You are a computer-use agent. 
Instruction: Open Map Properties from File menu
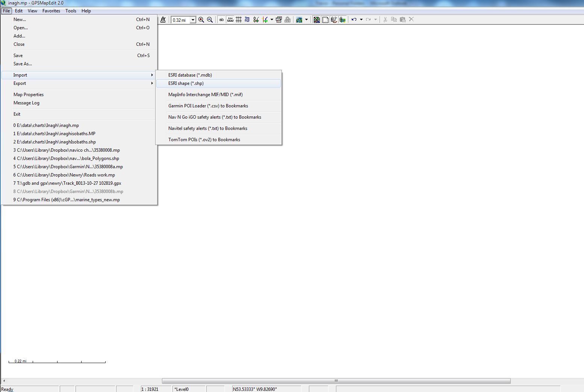[x=79, y=95]
